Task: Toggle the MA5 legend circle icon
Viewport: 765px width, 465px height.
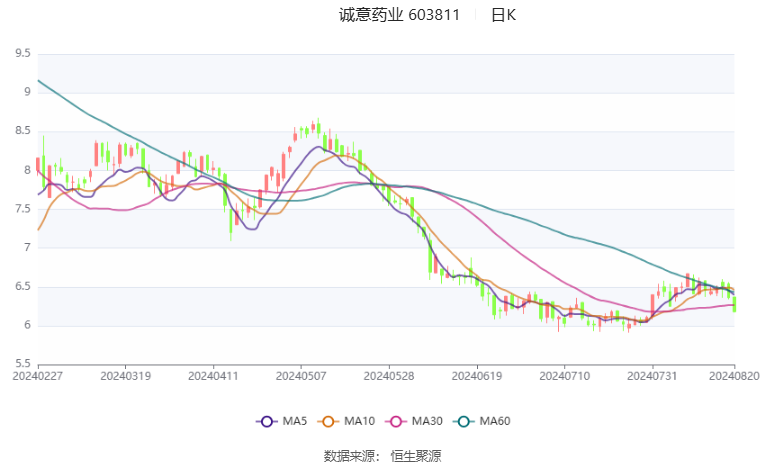Action: click(x=266, y=422)
